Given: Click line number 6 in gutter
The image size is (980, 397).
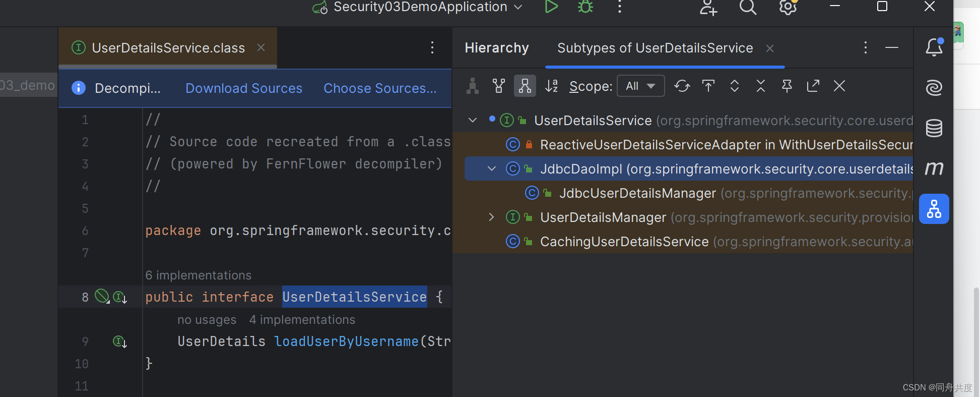Looking at the screenshot, I should tap(85, 231).
